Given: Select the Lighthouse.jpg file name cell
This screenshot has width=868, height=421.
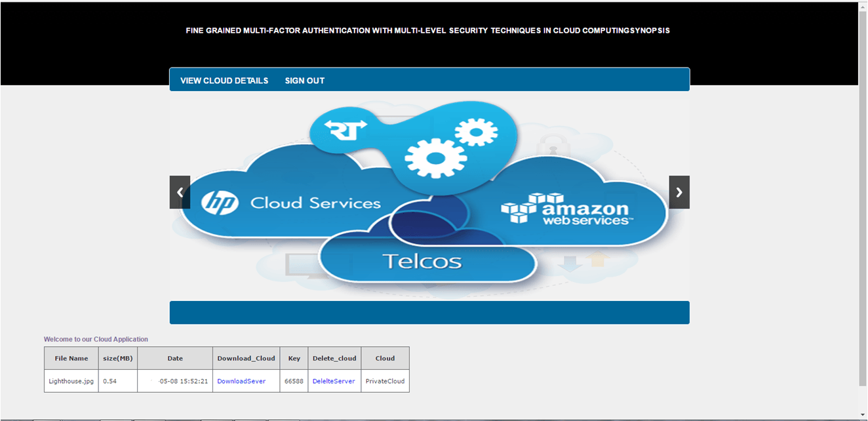Looking at the screenshot, I should click(71, 381).
